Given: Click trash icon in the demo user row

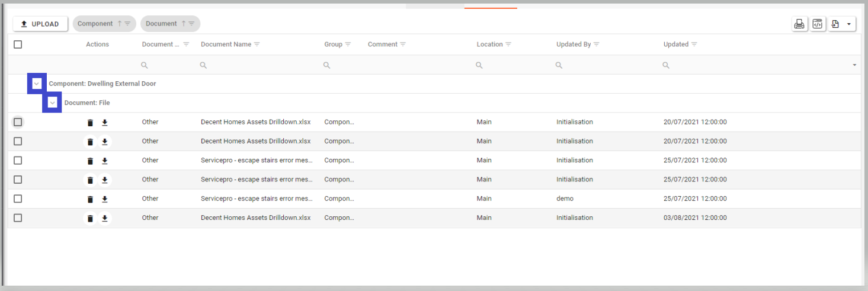Looking at the screenshot, I should [x=90, y=199].
